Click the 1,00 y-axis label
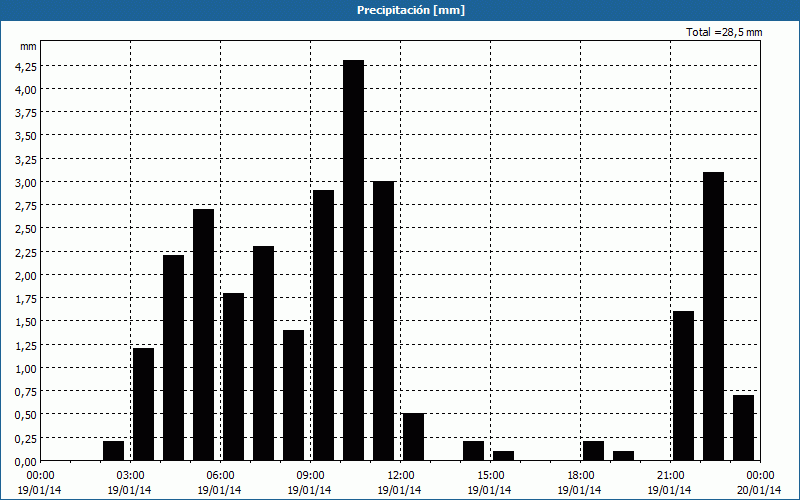800x500 pixels. tap(26, 368)
